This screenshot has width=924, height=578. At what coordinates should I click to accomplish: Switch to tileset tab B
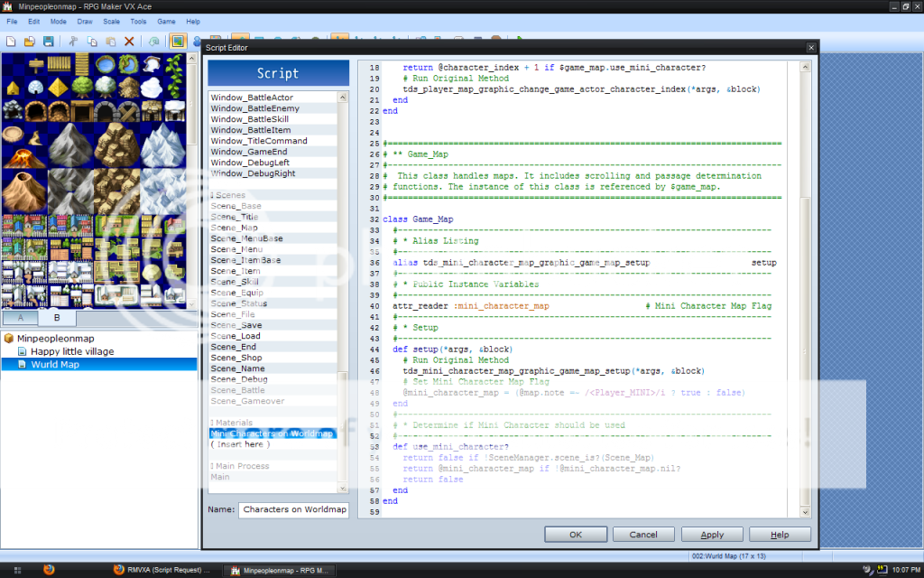pos(56,317)
